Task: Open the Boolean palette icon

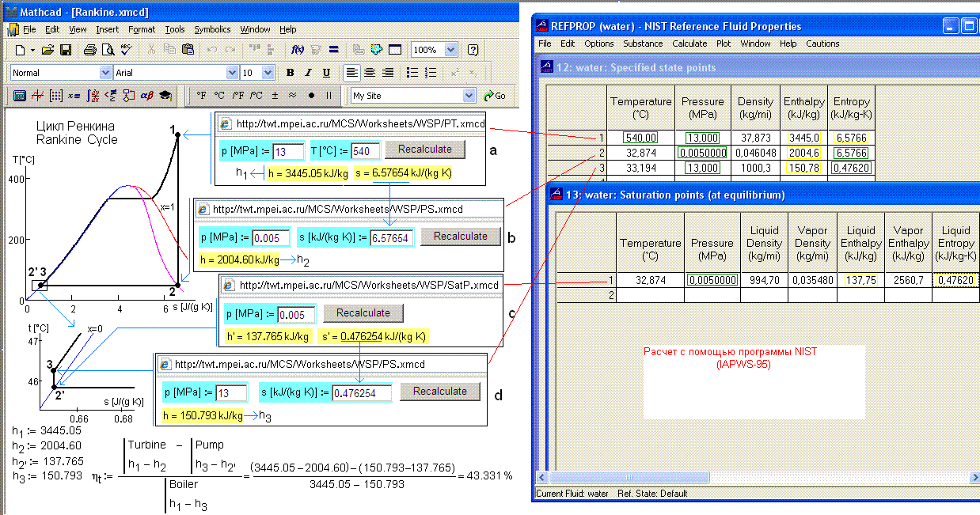Action: point(111,96)
